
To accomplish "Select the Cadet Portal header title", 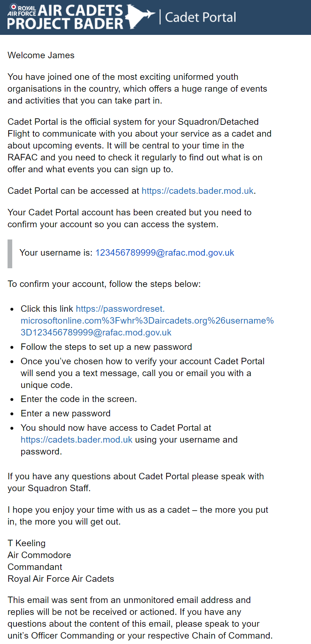I will [x=200, y=17].
